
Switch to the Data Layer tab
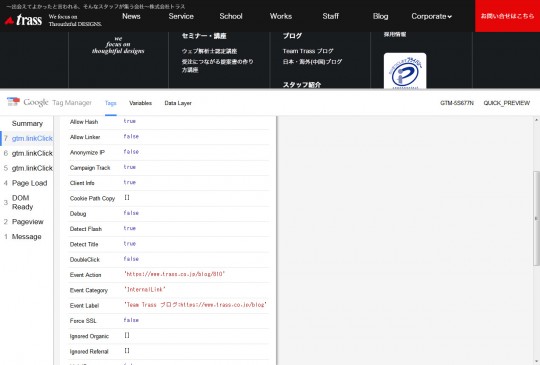(x=178, y=103)
